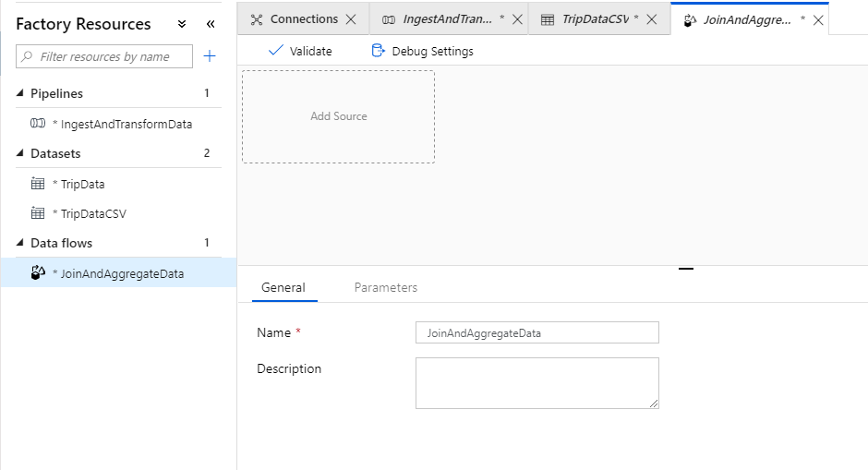Click the Debug Settings icon
The width and height of the screenshot is (868, 470).
[378, 51]
